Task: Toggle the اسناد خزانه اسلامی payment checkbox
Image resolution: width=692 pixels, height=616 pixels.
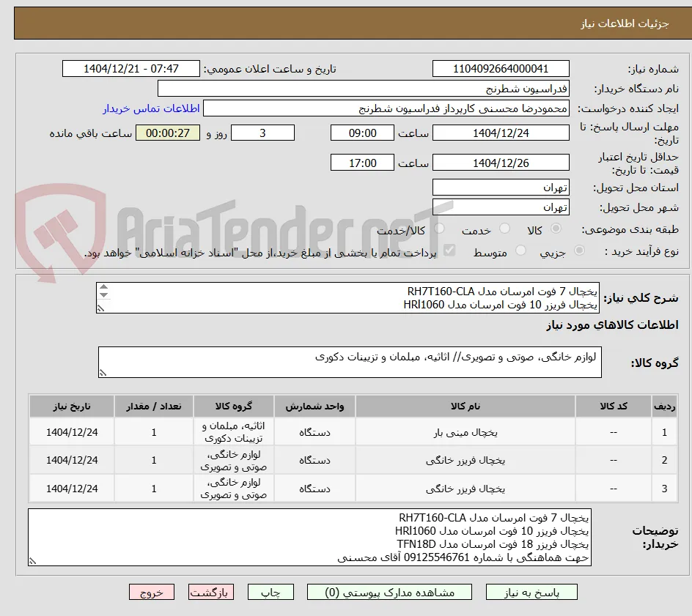Action: pyautogui.click(x=449, y=251)
